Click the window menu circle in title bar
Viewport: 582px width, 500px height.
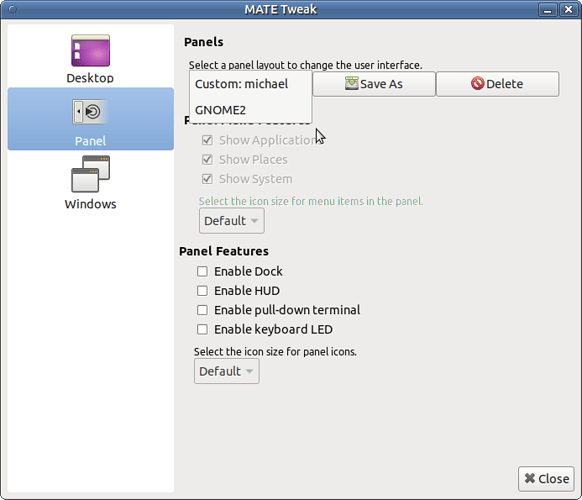(x=12, y=9)
